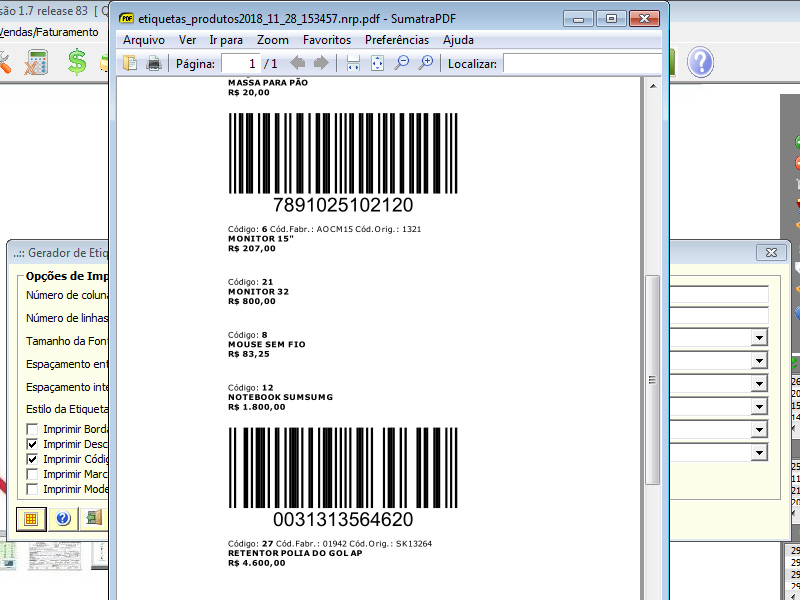The width and height of the screenshot is (800, 600).
Task: Open the Favoritos menu
Action: tap(327, 40)
